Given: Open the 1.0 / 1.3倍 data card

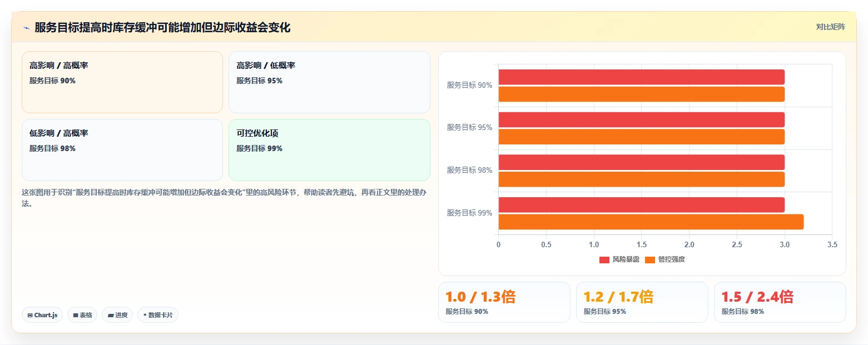Looking at the screenshot, I should pos(504,302).
